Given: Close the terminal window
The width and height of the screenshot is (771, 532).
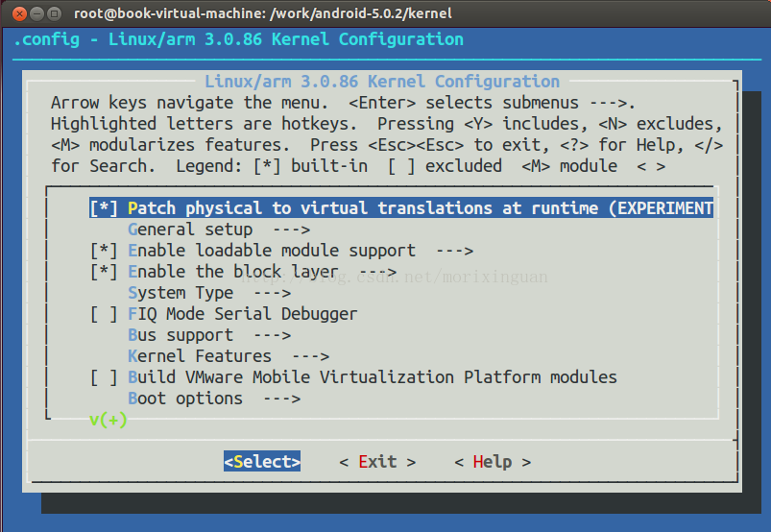Looking at the screenshot, I should click(16, 14).
